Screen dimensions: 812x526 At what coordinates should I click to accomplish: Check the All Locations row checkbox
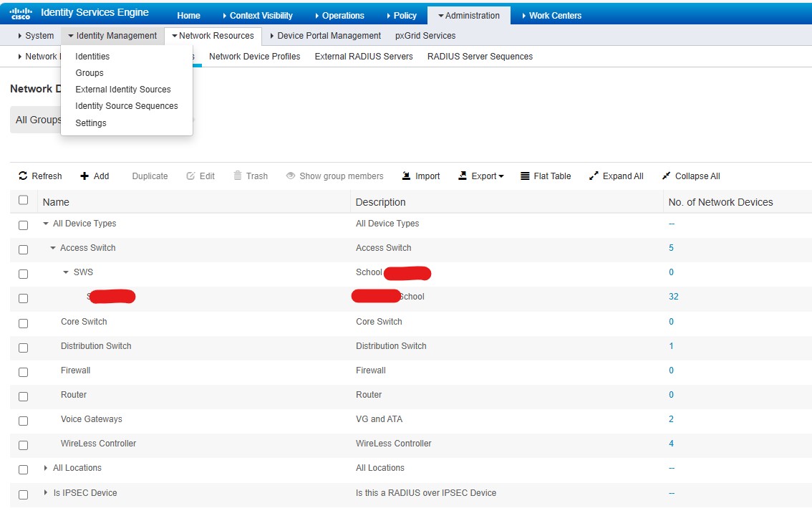click(24, 469)
